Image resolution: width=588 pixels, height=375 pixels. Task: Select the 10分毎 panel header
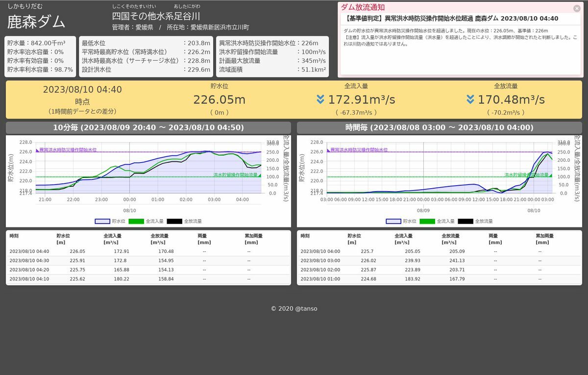[148, 127]
